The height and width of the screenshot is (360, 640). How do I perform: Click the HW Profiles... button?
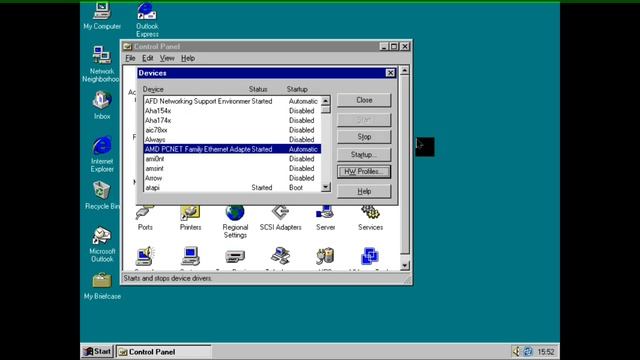click(x=364, y=171)
